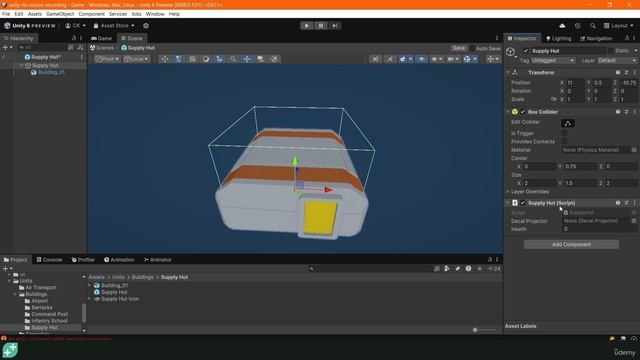Open the File menu

coord(6,14)
